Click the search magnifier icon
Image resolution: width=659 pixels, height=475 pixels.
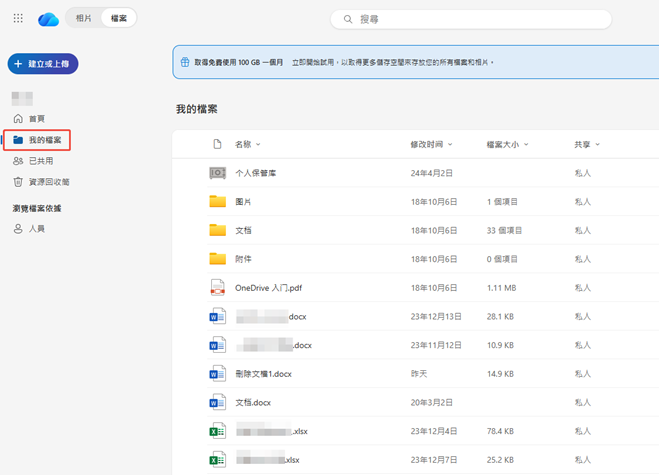348,19
